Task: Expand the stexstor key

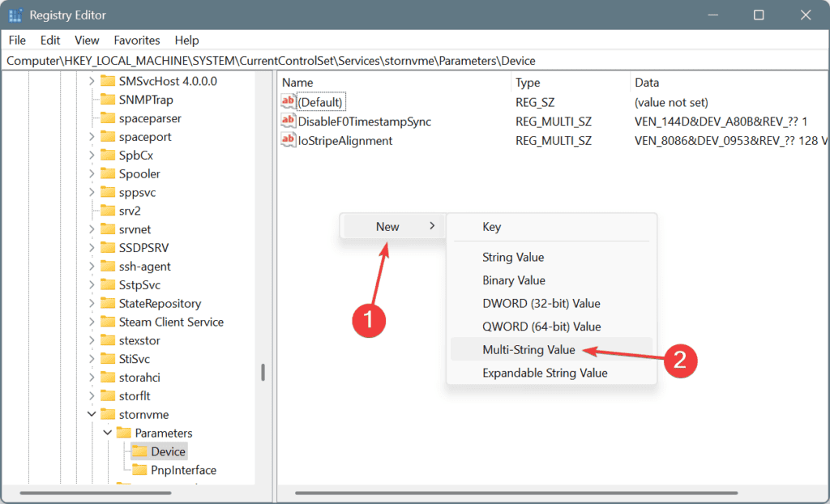Action: 92,340
